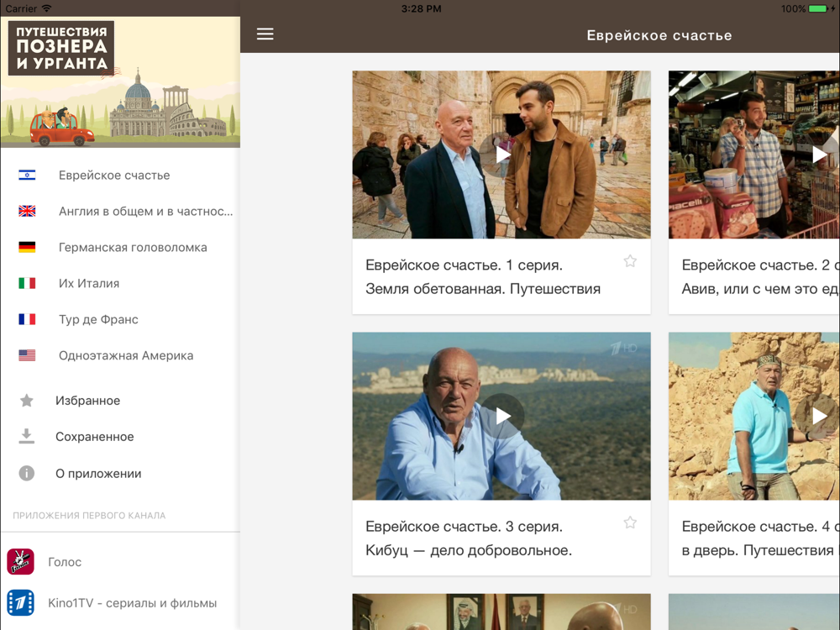
Task: Open the episode 4 title text
Action: [761, 538]
